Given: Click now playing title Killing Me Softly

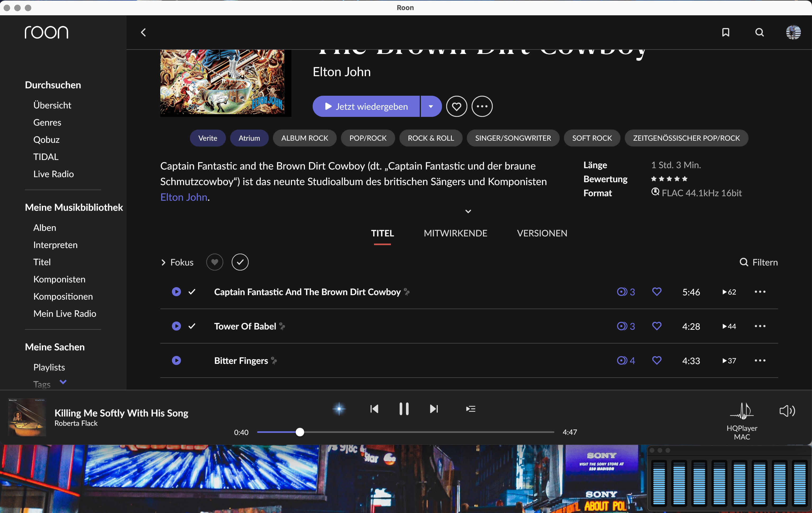Looking at the screenshot, I should tap(121, 413).
